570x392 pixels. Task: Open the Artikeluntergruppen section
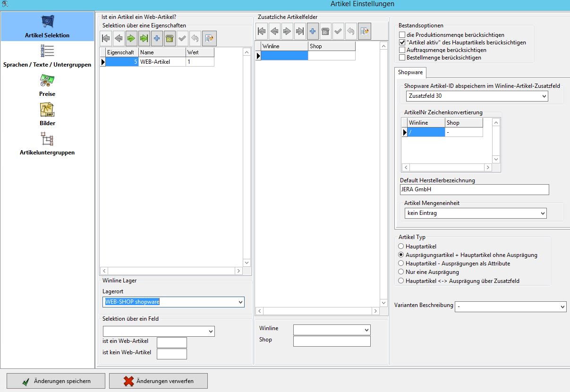[47, 144]
